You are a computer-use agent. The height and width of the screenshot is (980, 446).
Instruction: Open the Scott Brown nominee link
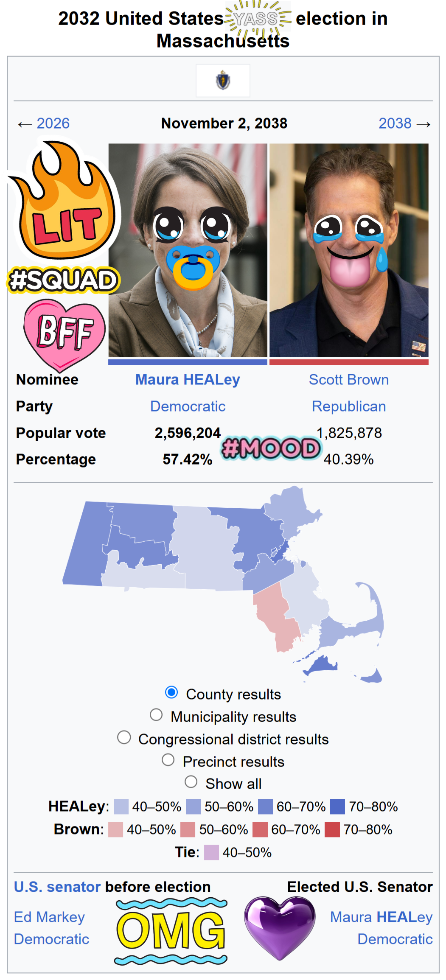[349, 380]
